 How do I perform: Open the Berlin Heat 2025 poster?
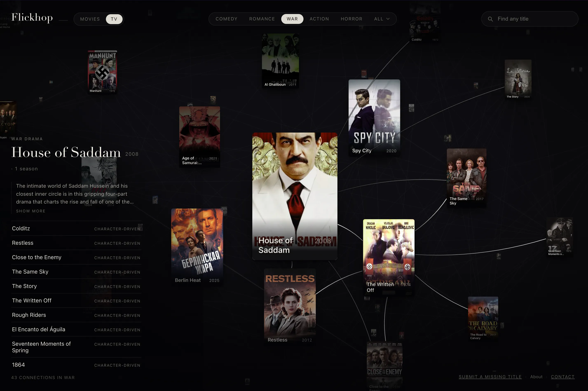[x=197, y=247]
